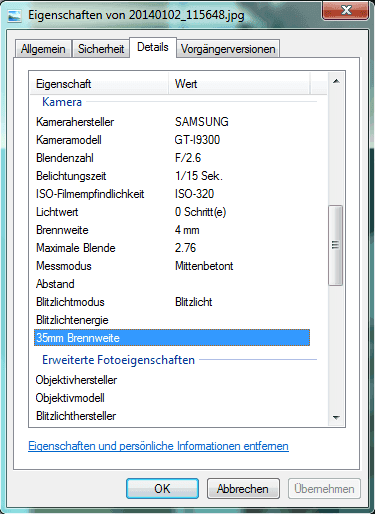Viewport: 375px width, 514px height.
Task: Click the JPG file icon in title bar
Action: 15,16
